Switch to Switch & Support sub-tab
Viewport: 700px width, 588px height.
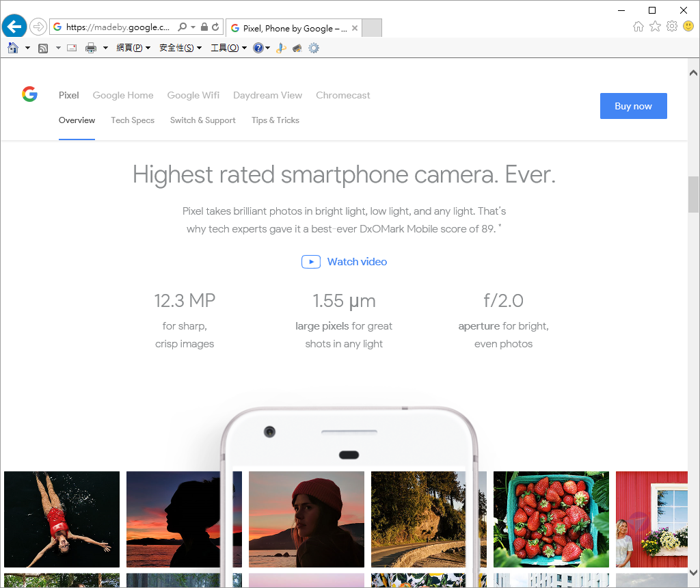202,120
